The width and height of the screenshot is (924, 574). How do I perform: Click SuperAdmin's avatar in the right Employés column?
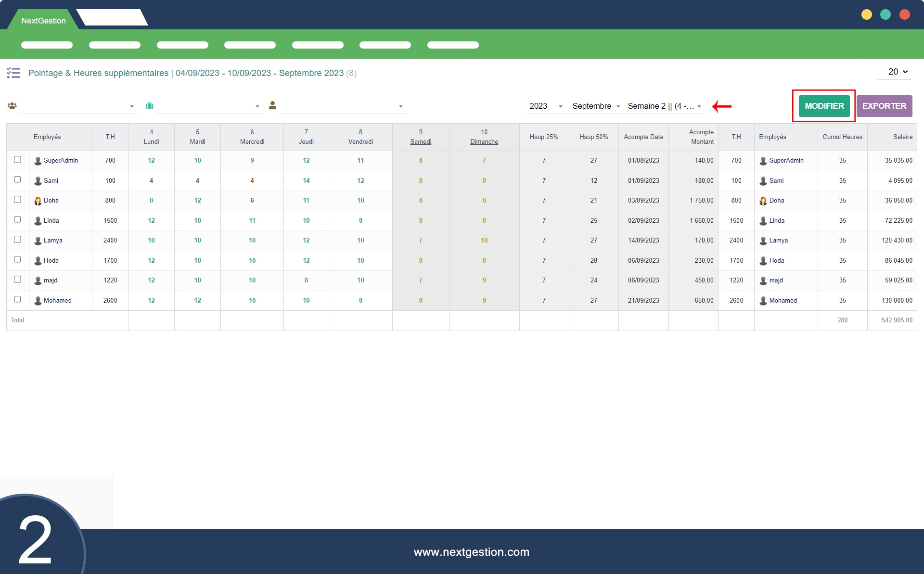click(763, 161)
